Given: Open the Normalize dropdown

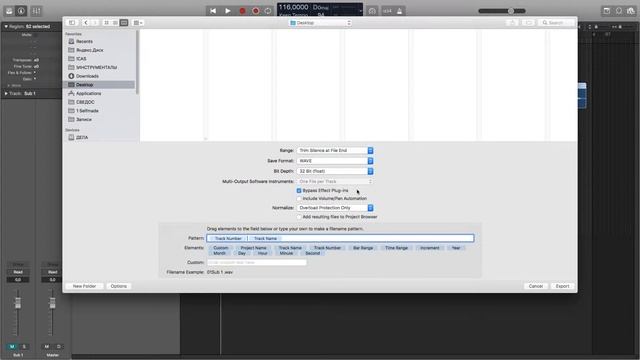Looking at the screenshot, I should (x=335, y=208).
